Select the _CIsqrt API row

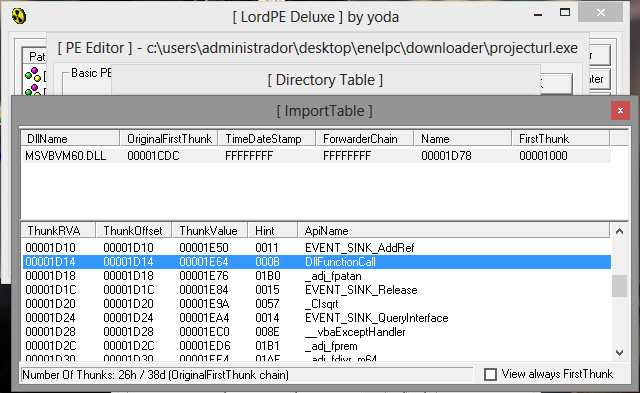(x=316, y=304)
